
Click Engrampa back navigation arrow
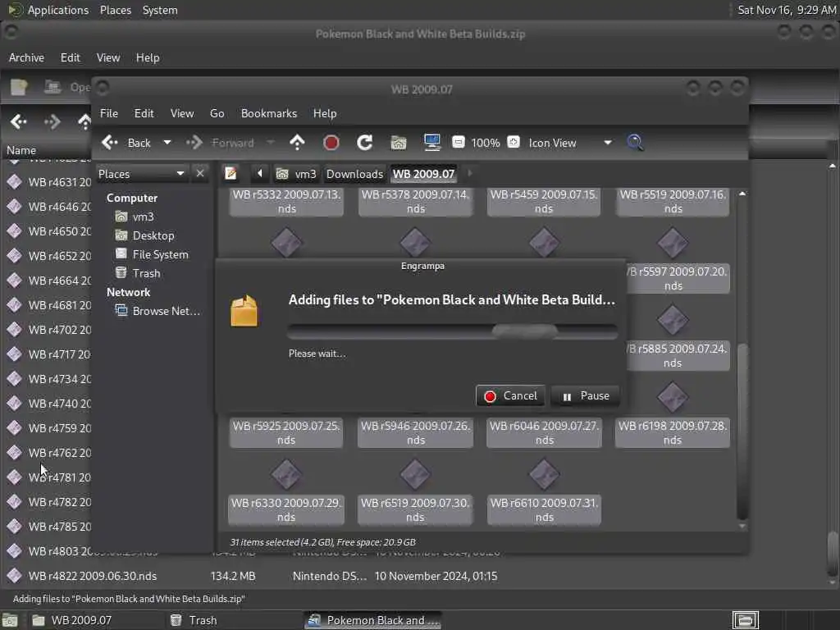tap(19, 121)
